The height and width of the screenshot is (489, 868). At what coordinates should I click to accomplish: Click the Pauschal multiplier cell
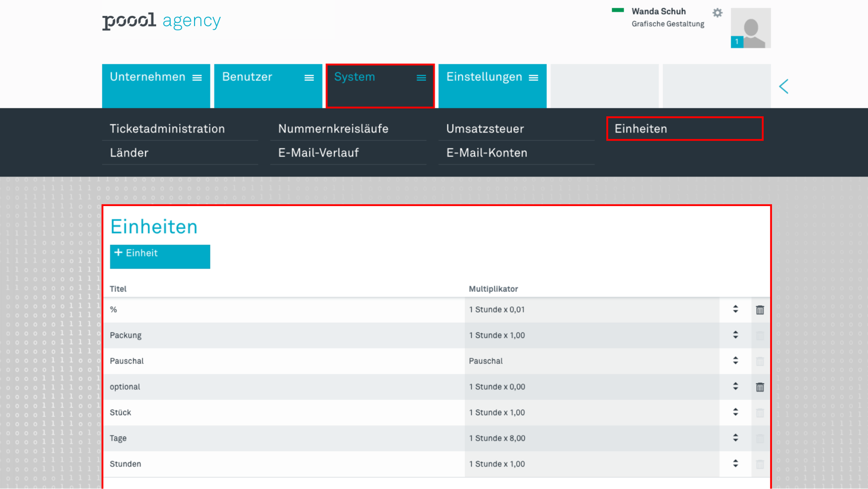pyautogui.click(x=592, y=361)
